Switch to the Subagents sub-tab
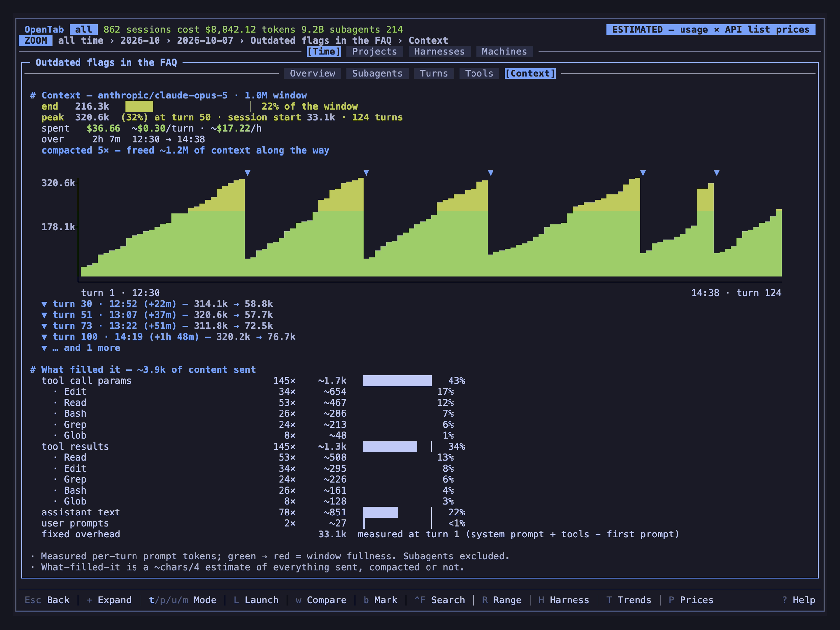 click(x=377, y=74)
